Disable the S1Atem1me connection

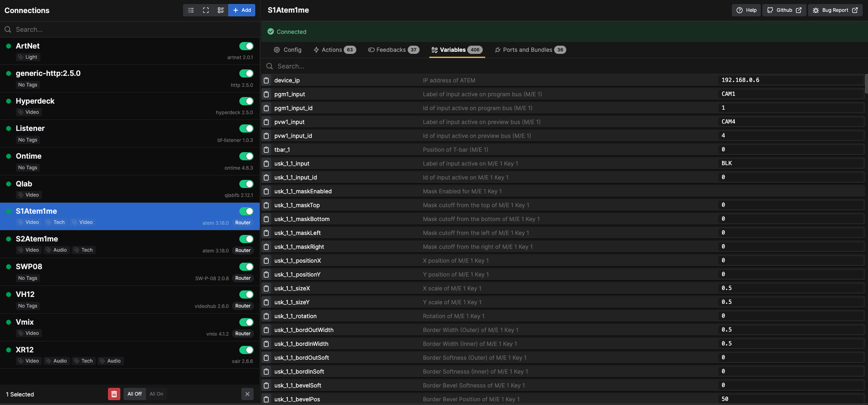pos(246,211)
